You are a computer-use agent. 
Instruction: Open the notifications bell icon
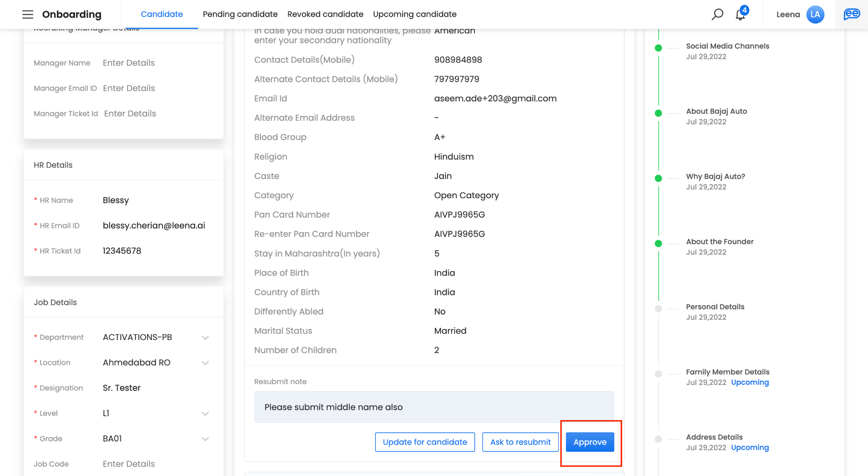click(740, 14)
